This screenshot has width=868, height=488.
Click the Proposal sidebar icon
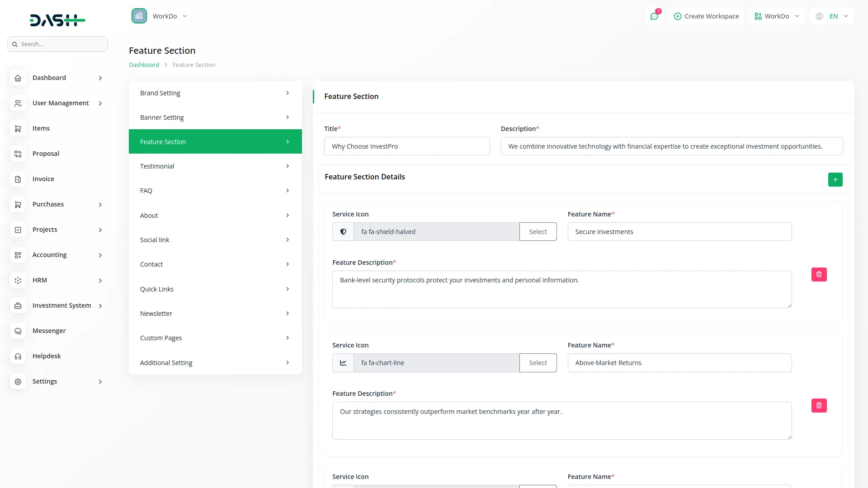(x=18, y=154)
